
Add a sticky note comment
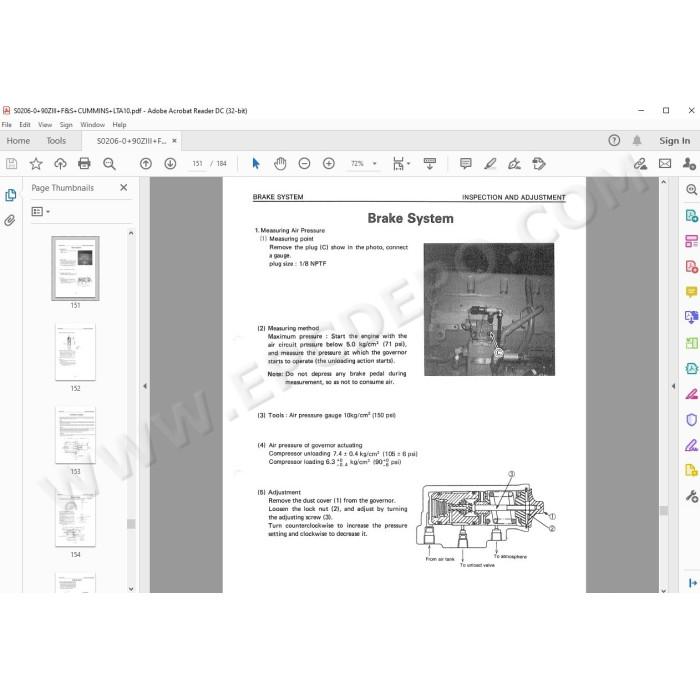(x=466, y=164)
